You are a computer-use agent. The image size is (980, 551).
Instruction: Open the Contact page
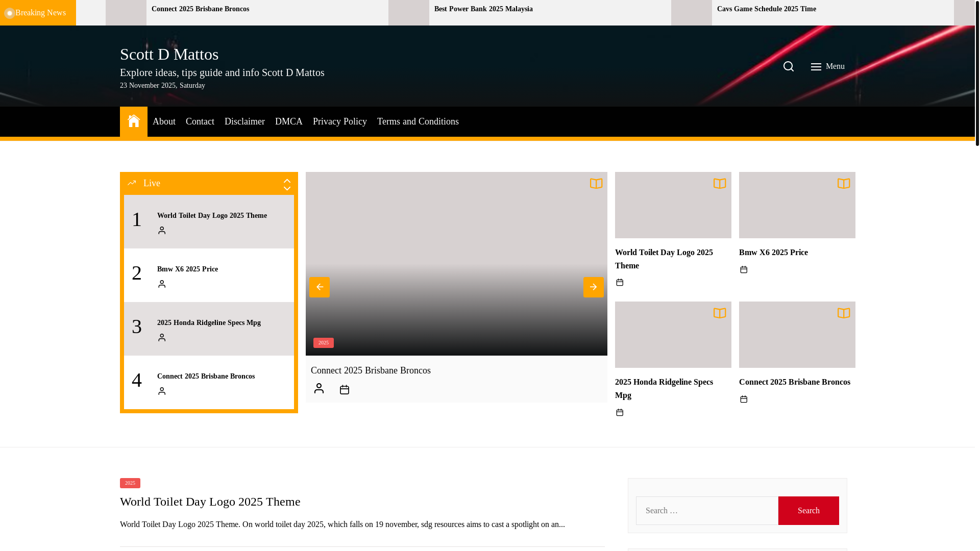tap(200, 121)
